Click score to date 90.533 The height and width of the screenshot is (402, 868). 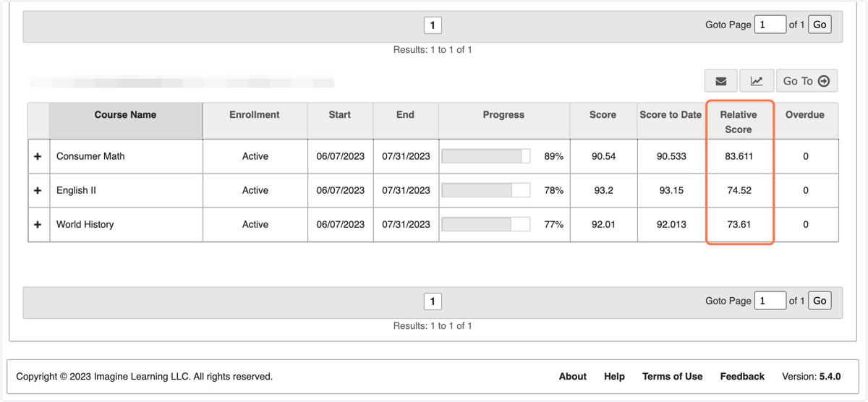(671, 156)
